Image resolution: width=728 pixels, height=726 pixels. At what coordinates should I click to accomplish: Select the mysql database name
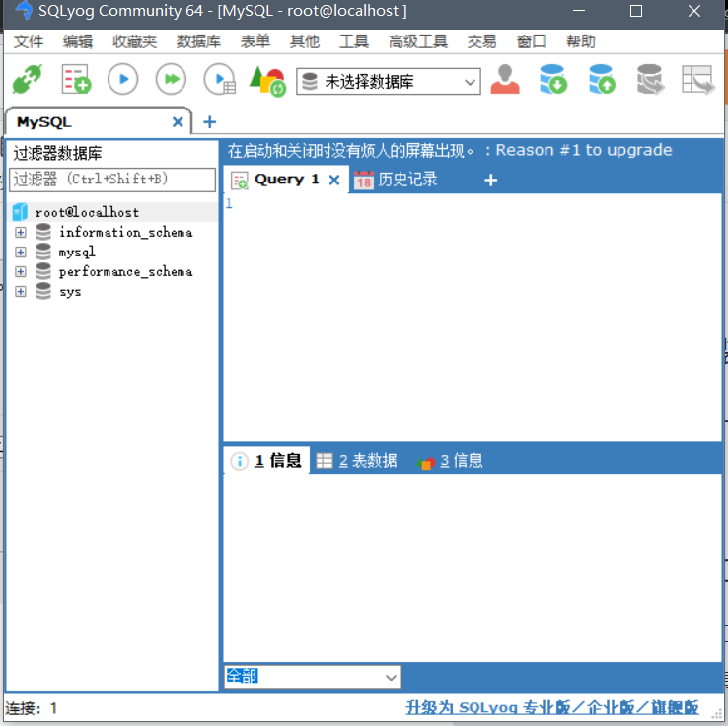(77, 253)
